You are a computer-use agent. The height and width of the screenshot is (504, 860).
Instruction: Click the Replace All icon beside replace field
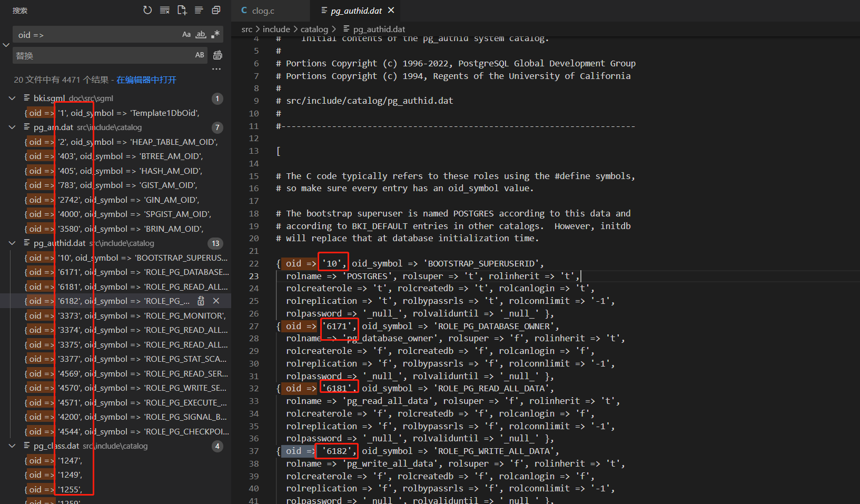(217, 55)
